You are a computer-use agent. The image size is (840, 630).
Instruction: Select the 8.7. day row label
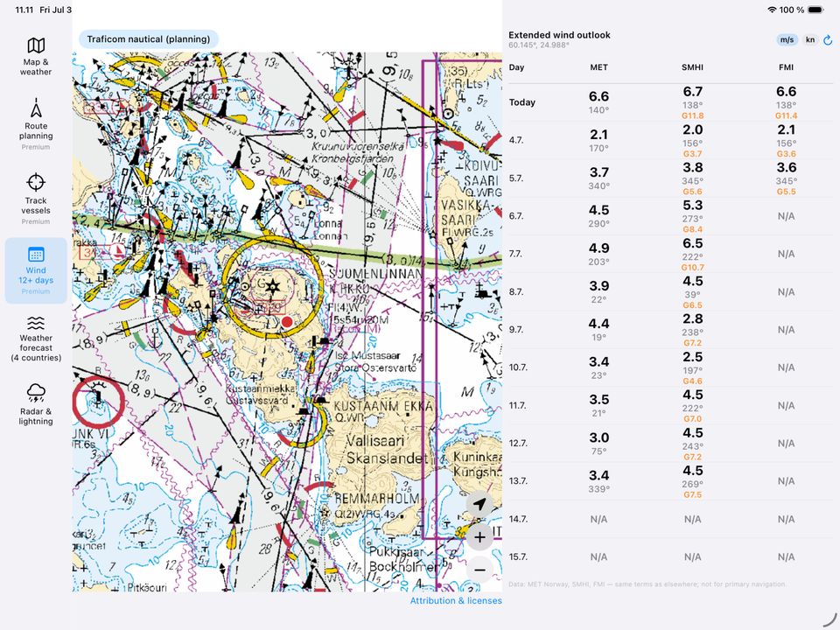[516, 292]
